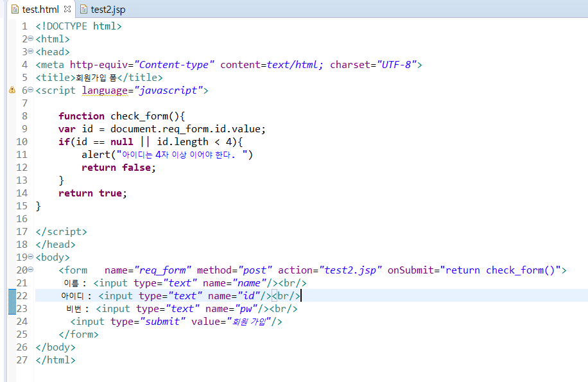Click the method="post" attribute
Screen dimensions: 588x382
[234, 270]
